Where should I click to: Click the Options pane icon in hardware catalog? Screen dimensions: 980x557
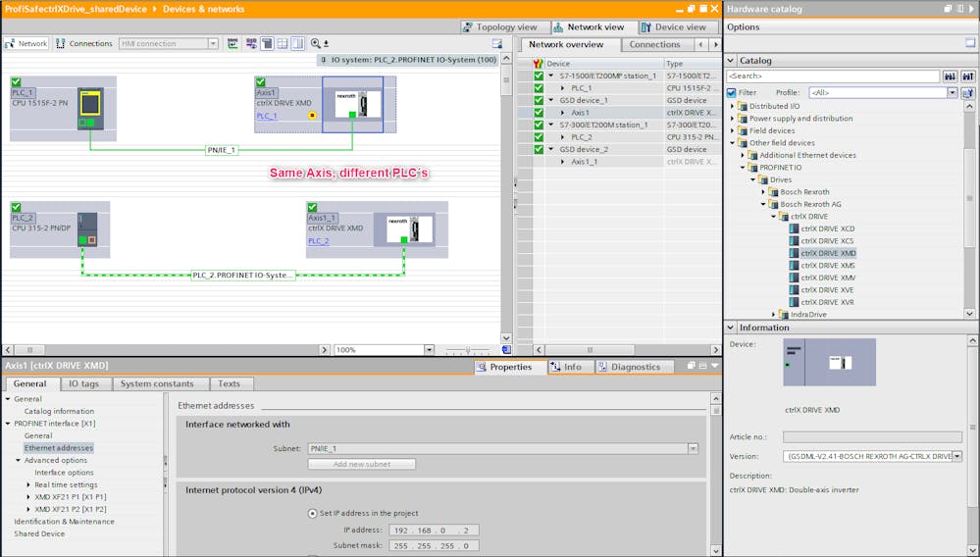coord(970,43)
